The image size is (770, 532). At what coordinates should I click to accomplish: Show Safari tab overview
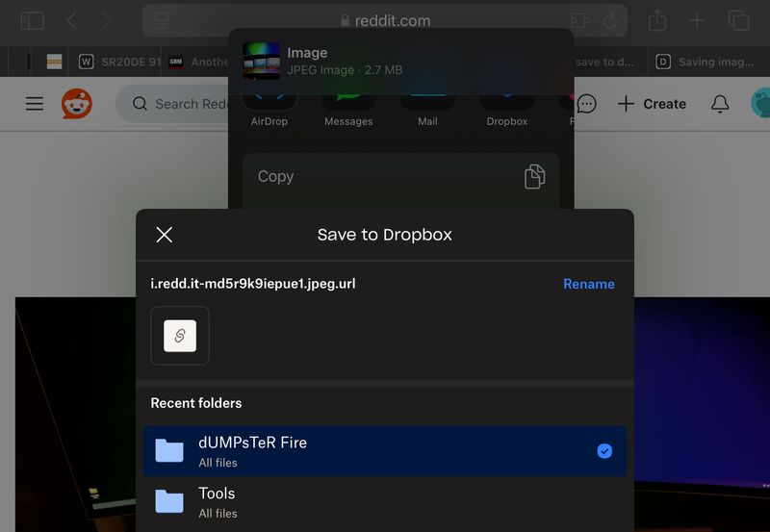[x=738, y=20]
